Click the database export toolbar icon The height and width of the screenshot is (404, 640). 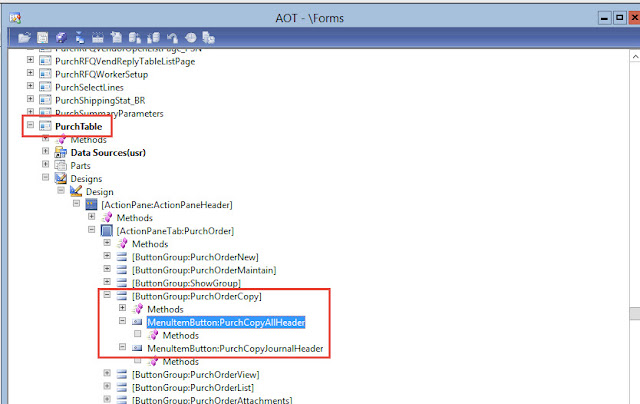[x=135, y=38]
